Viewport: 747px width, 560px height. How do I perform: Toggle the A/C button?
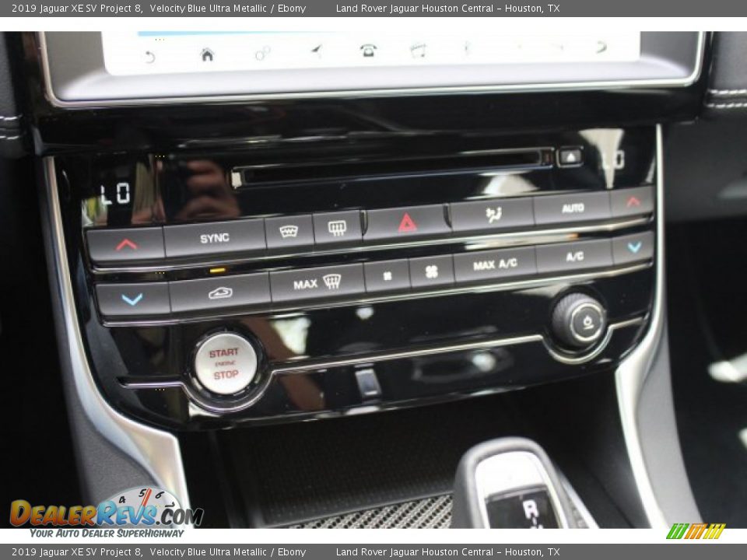[x=574, y=257]
